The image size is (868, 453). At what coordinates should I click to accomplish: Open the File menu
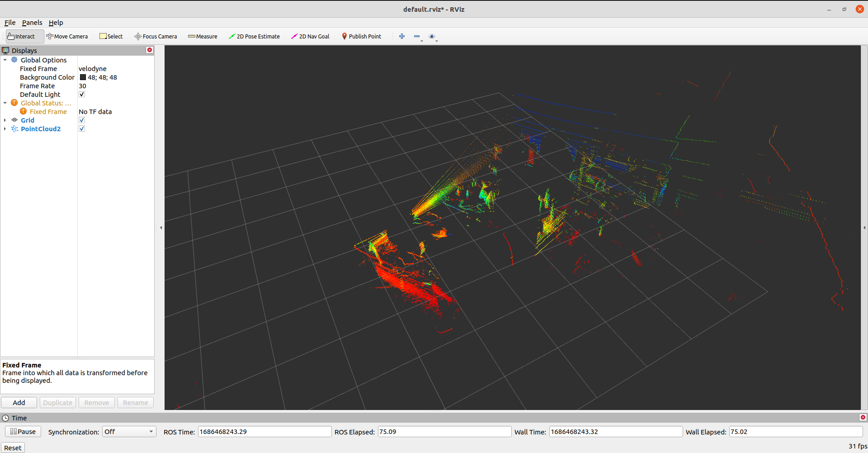pos(10,23)
